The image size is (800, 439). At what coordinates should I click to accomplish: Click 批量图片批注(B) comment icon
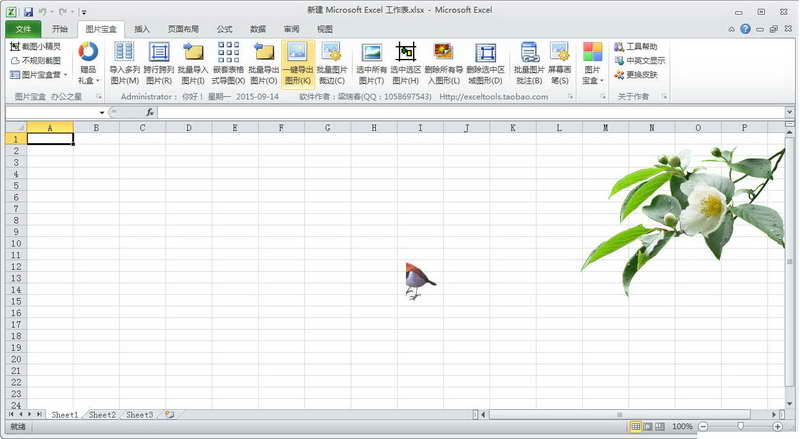[x=529, y=64]
